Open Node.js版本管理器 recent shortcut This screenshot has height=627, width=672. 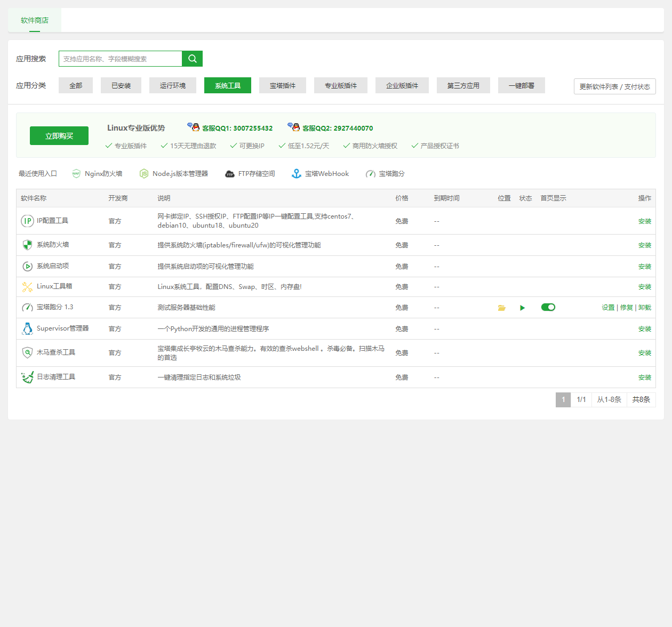pos(173,174)
